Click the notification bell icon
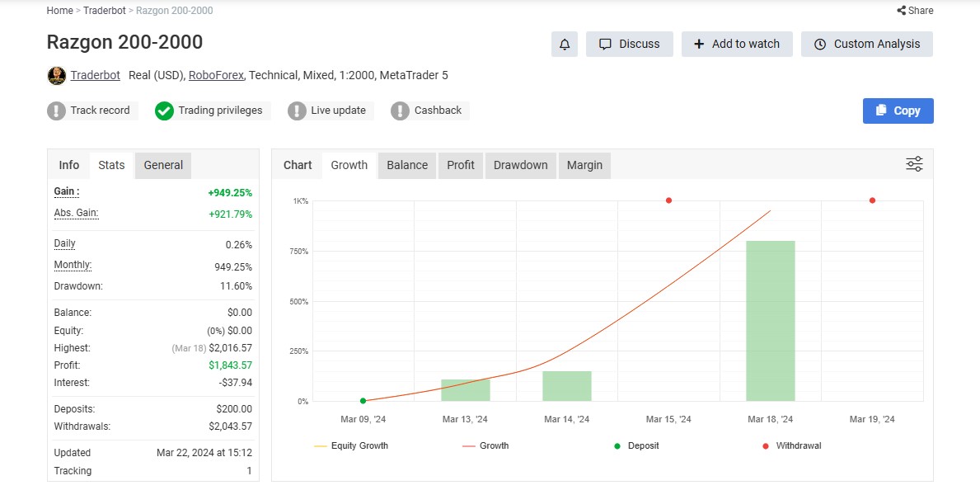 [565, 45]
